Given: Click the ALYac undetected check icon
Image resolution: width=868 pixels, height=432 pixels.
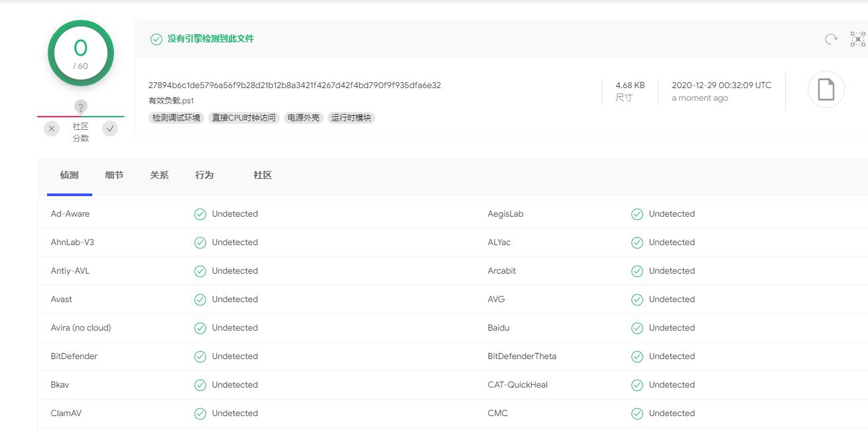Looking at the screenshot, I should (x=637, y=243).
